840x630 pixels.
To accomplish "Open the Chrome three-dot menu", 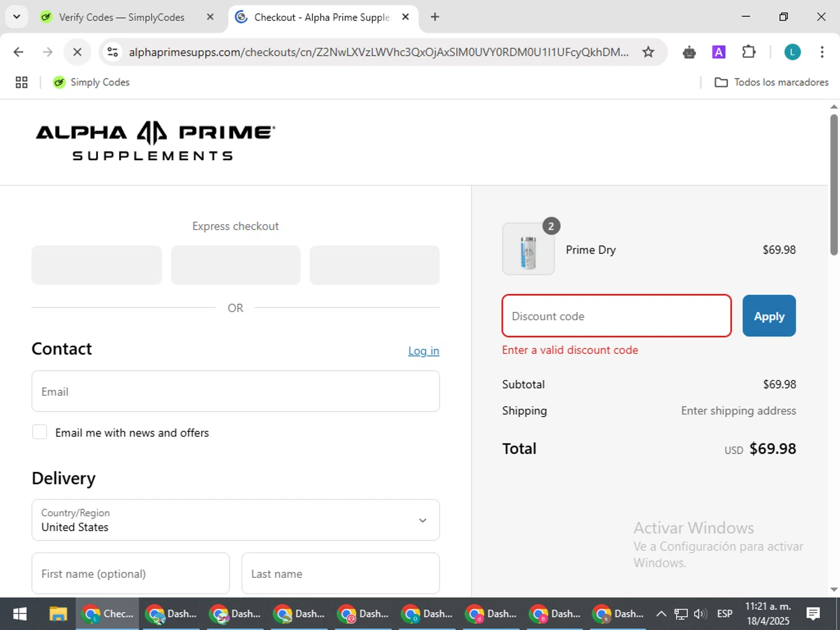I will pyautogui.click(x=822, y=52).
